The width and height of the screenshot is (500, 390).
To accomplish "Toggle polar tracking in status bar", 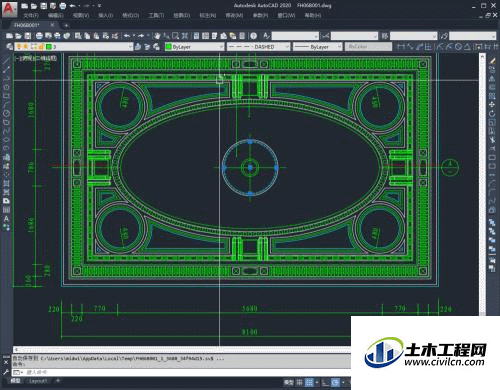I will click(335, 382).
